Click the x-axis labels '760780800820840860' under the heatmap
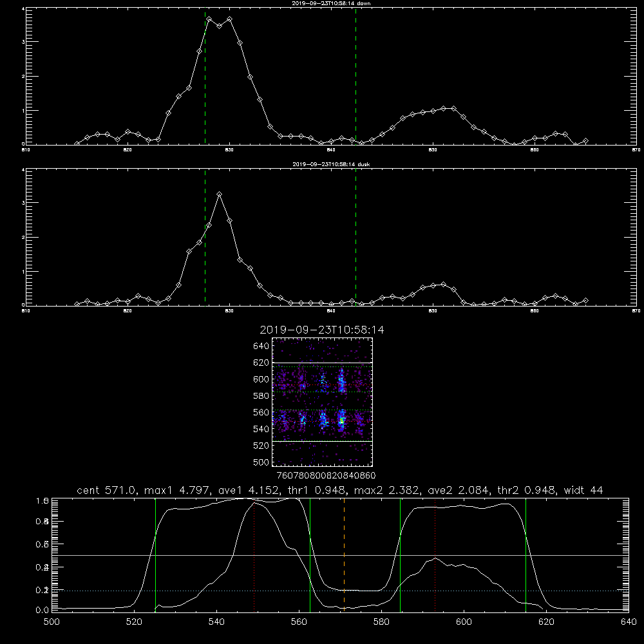The height and width of the screenshot is (644, 644). [x=326, y=476]
